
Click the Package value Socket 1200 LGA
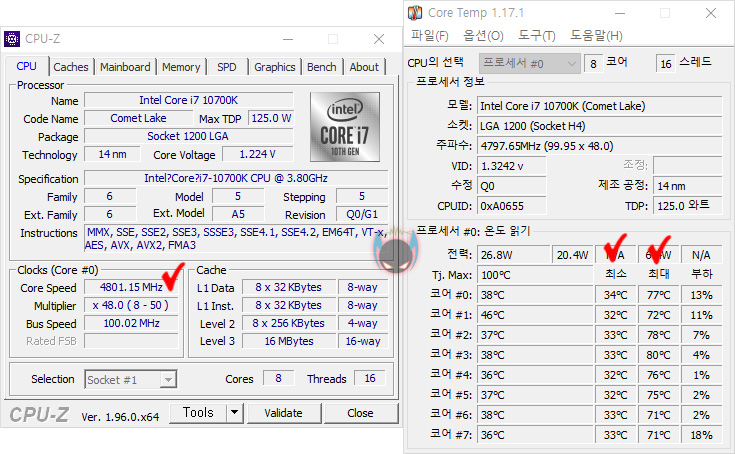[x=188, y=136]
